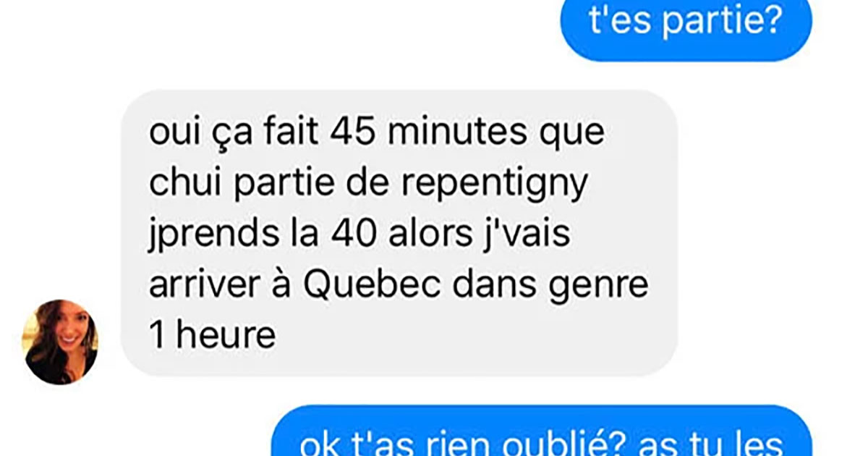Click "1 heure" on the last message line

(x=212, y=334)
